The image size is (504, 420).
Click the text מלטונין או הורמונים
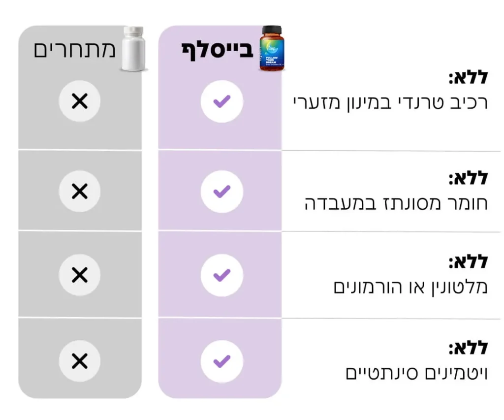410,287
